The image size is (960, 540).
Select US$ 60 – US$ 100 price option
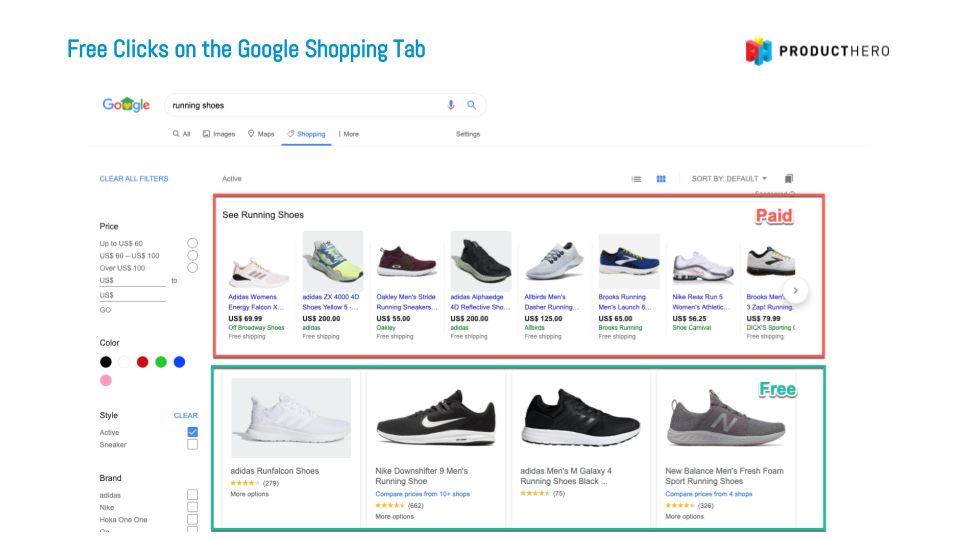coord(192,255)
